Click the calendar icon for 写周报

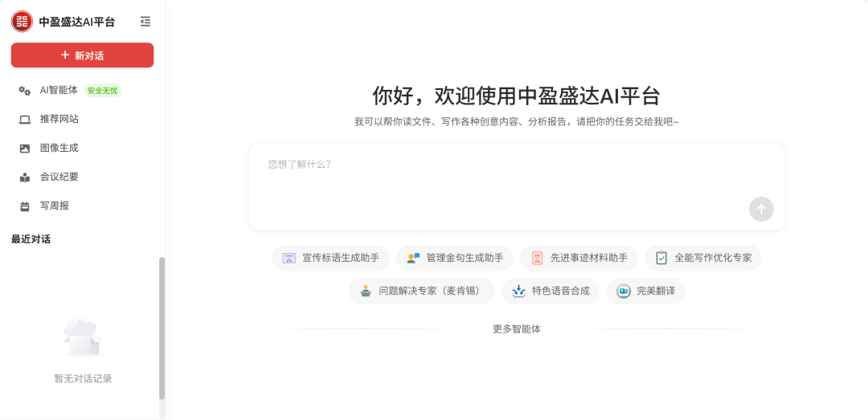(x=24, y=206)
